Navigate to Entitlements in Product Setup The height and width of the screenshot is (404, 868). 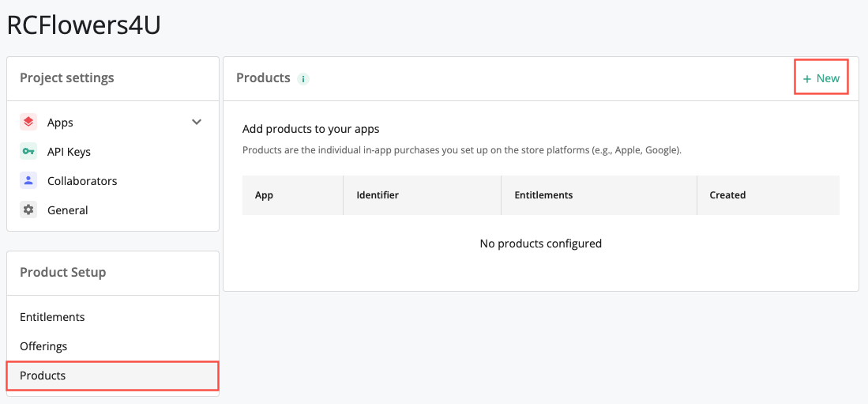point(52,317)
